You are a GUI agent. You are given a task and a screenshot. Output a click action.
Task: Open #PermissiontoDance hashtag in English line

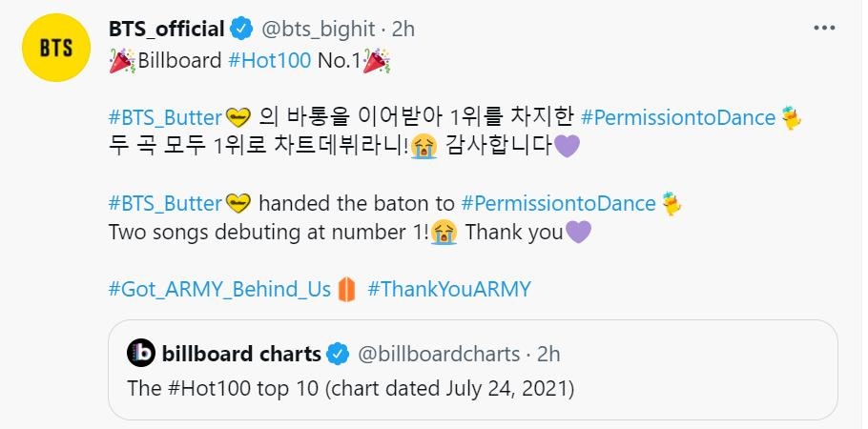[558, 203]
